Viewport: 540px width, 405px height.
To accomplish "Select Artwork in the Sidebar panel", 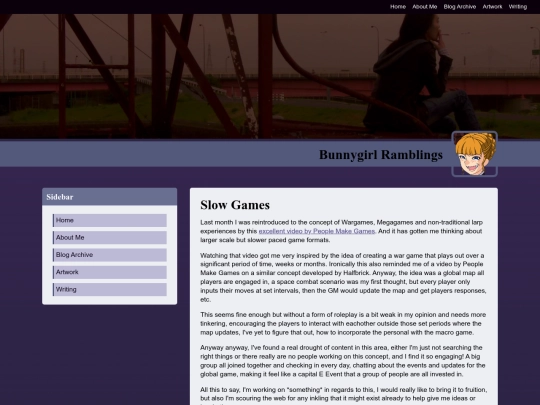I will (110, 272).
